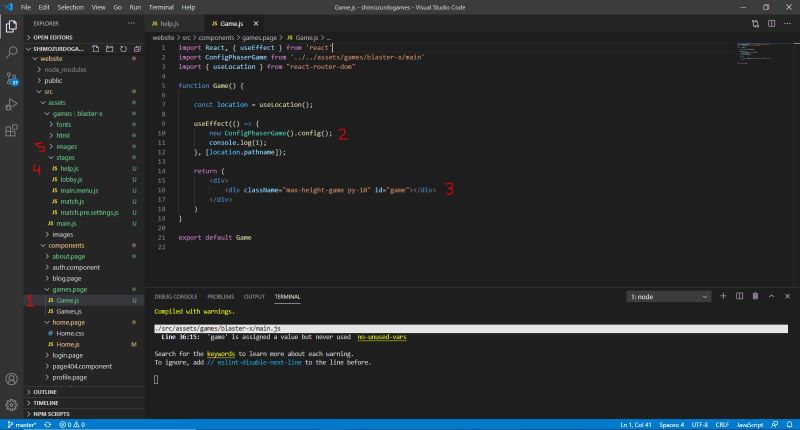
Task: Click the terminal input cursor area
Action: point(156,380)
